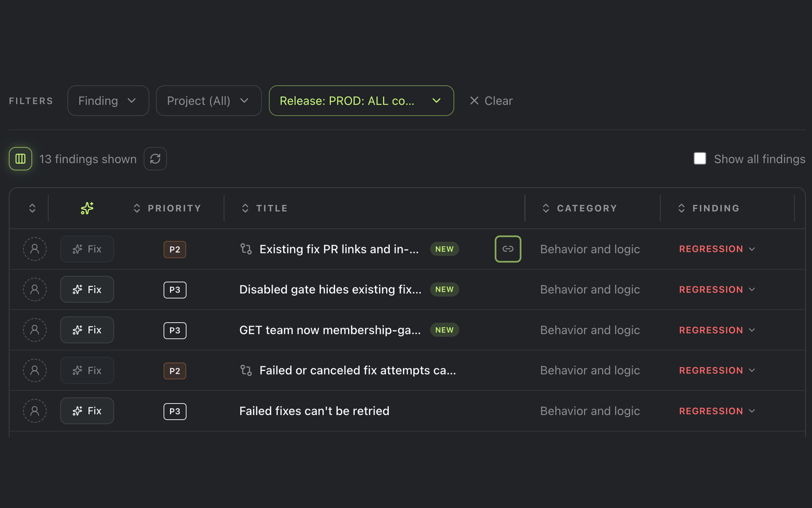Sort table by Category column

click(580, 208)
